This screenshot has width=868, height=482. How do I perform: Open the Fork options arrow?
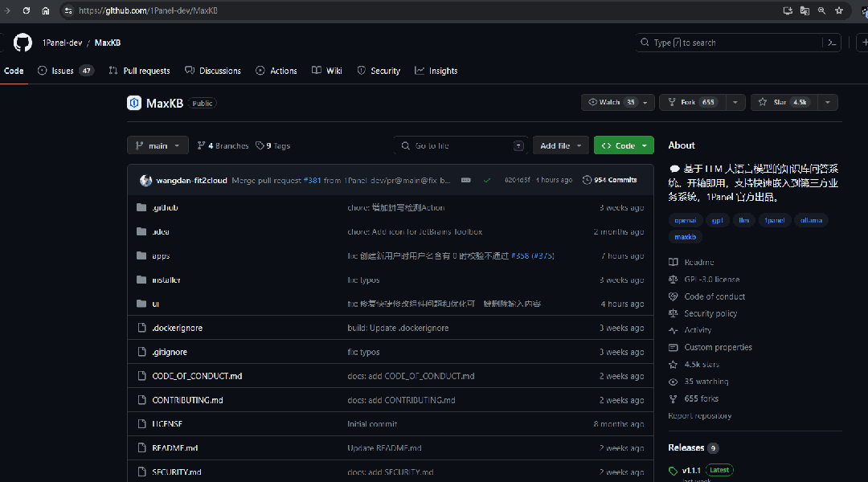click(x=735, y=102)
